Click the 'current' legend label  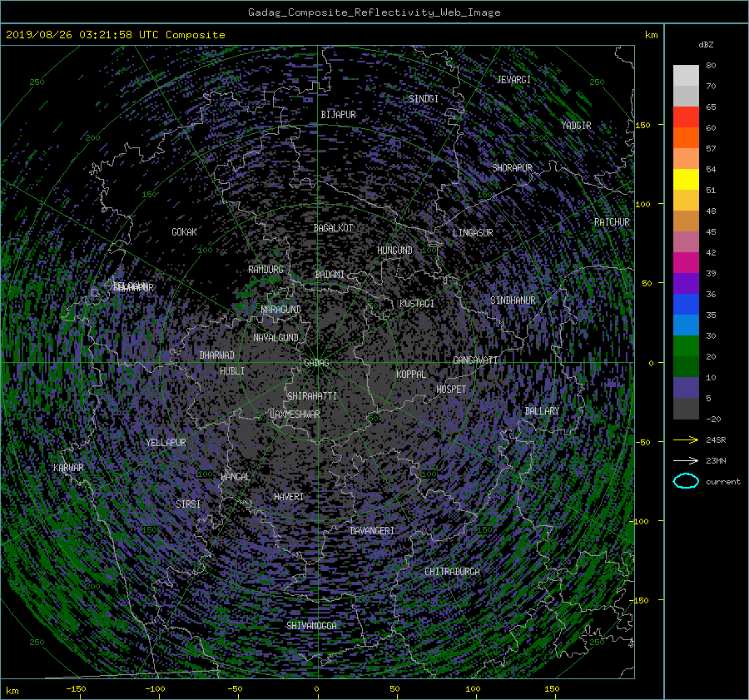pyautogui.click(x=723, y=482)
